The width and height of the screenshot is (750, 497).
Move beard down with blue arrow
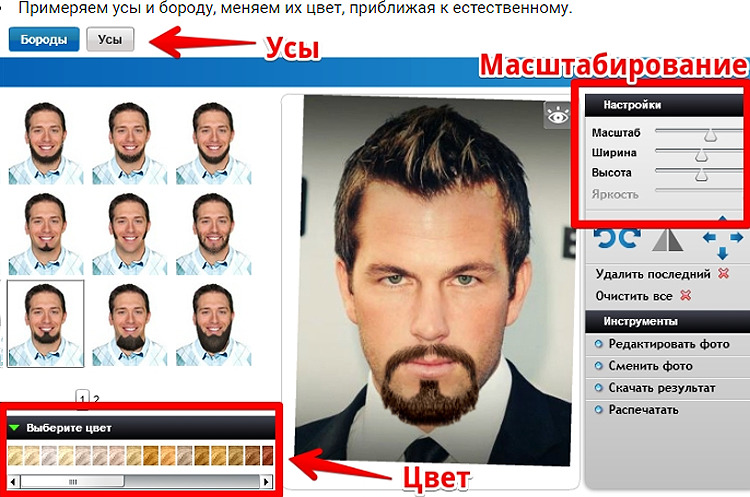[723, 253]
